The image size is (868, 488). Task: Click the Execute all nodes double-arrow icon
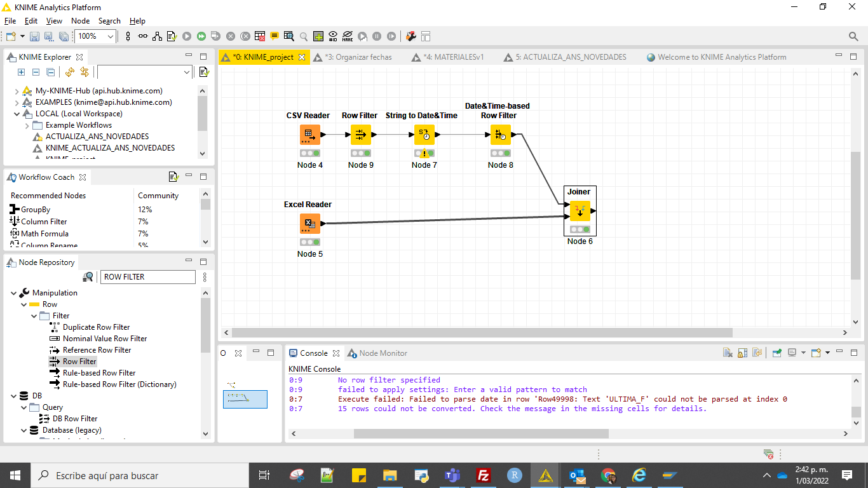[x=201, y=37]
